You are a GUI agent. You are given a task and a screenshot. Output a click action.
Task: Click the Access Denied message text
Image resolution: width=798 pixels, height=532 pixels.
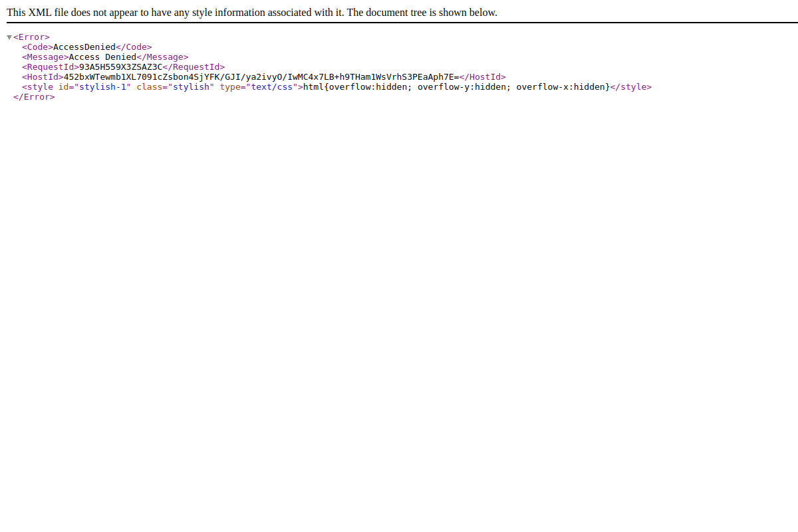[x=102, y=57]
